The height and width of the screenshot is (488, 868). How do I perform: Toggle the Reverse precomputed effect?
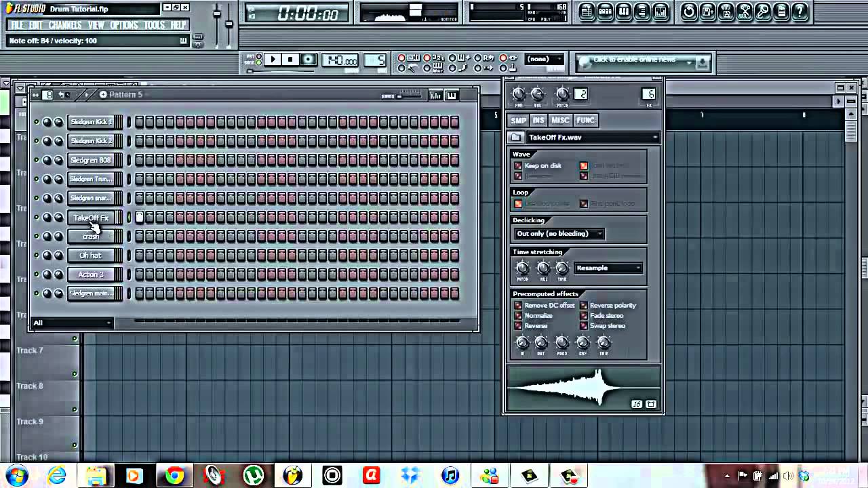coord(519,326)
